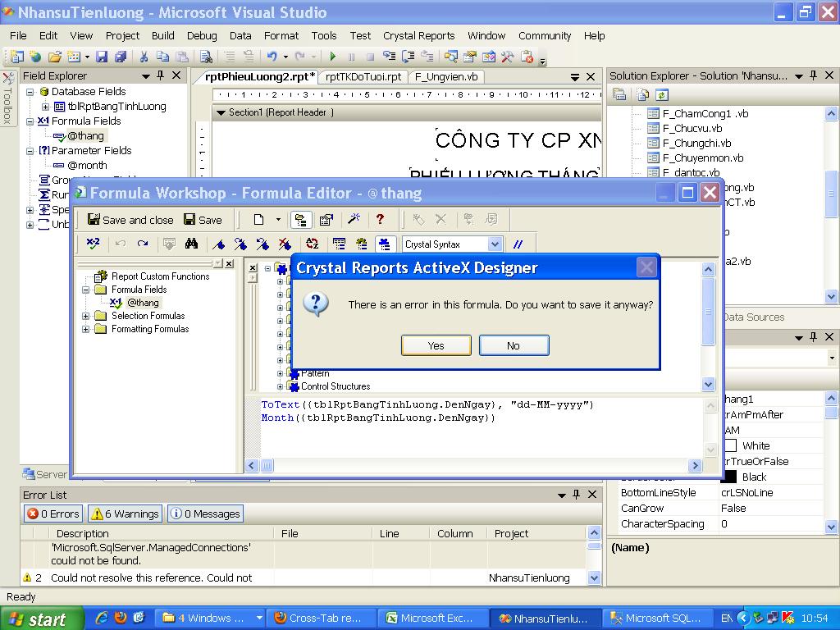This screenshot has height=630, width=840.
Task: Click the Clear All Bookmarks icon
Action: 285,244
